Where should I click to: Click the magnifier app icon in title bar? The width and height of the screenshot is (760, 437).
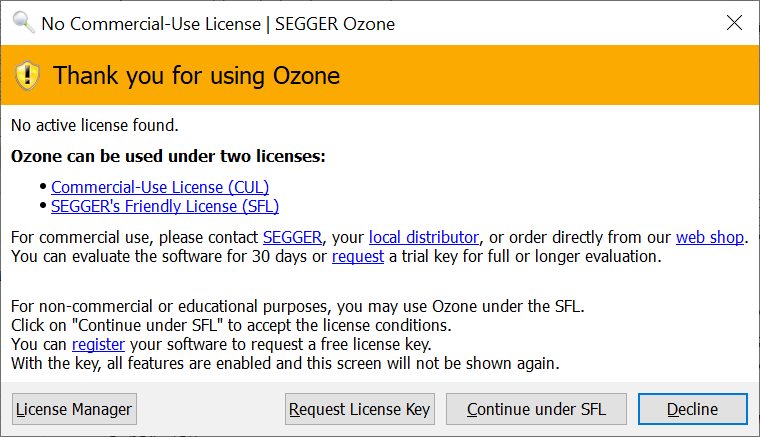[x=22, y=22]
